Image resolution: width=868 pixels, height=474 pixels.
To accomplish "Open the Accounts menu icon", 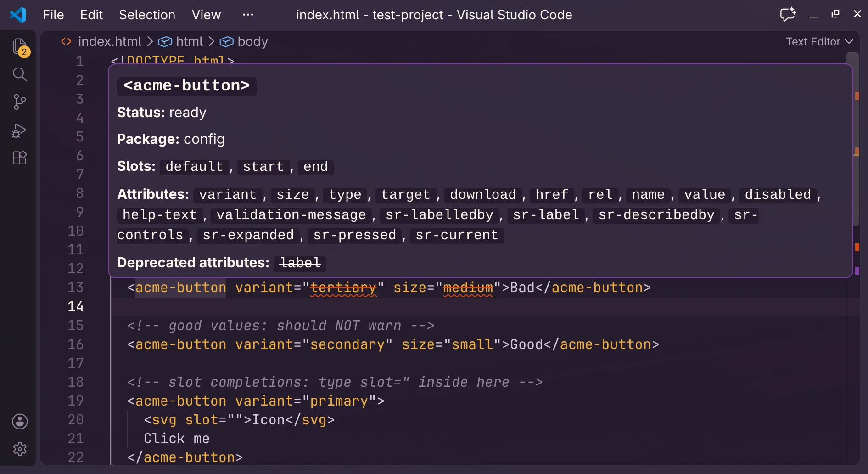I will tap(20, 421).
